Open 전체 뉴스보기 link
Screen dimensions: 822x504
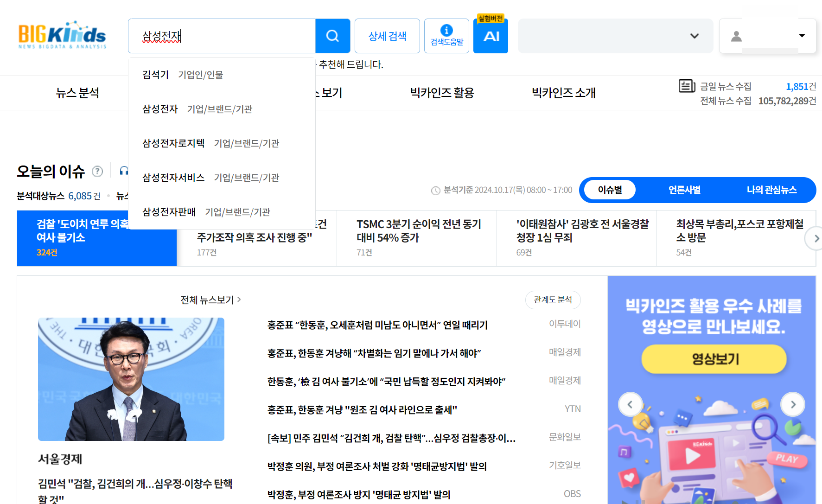pos(210,300)
